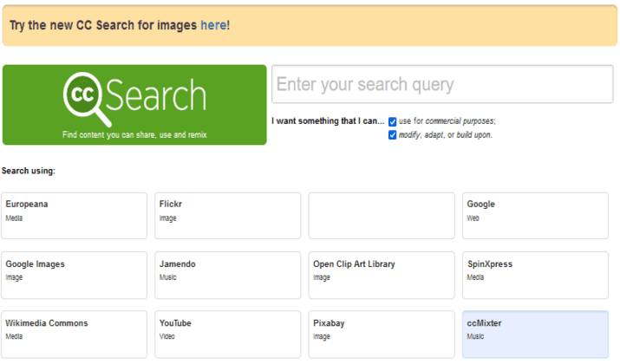The width and height of the screenshot is (620, 364).
Task: Select the Europeana Media search source
Action: click(x=74, y=216)
